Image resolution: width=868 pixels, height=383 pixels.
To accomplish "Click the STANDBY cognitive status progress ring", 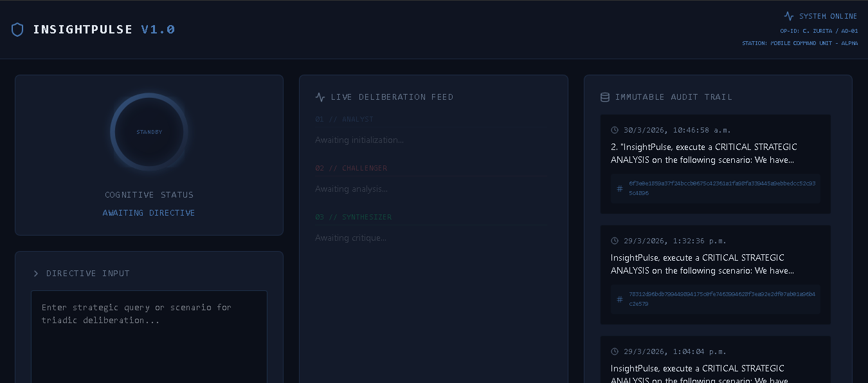I will coord(149,132).
